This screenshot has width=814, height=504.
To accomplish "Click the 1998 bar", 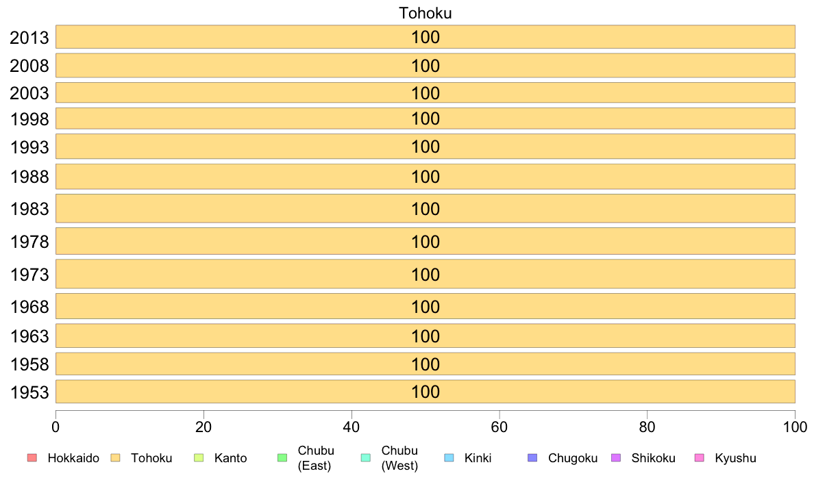I will (425, 118).
